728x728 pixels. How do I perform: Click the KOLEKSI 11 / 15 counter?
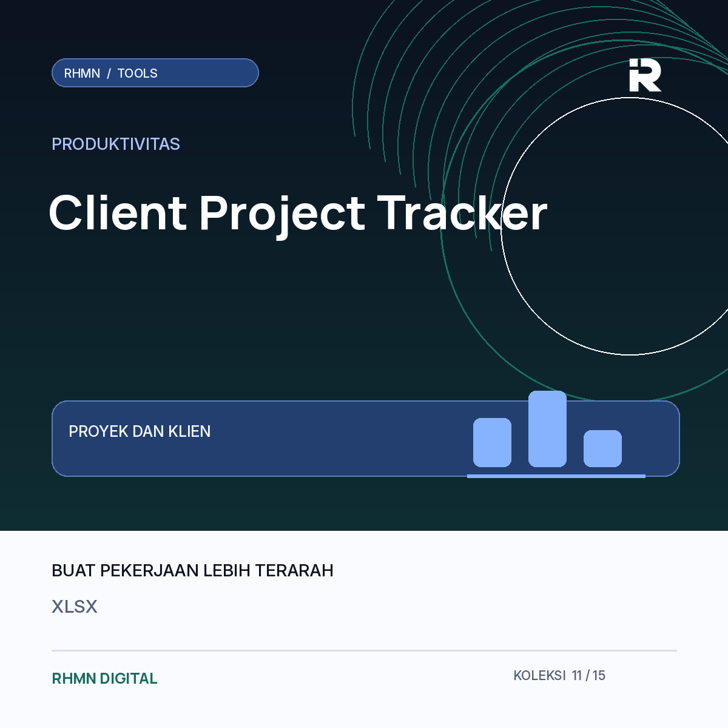point(559,675)
